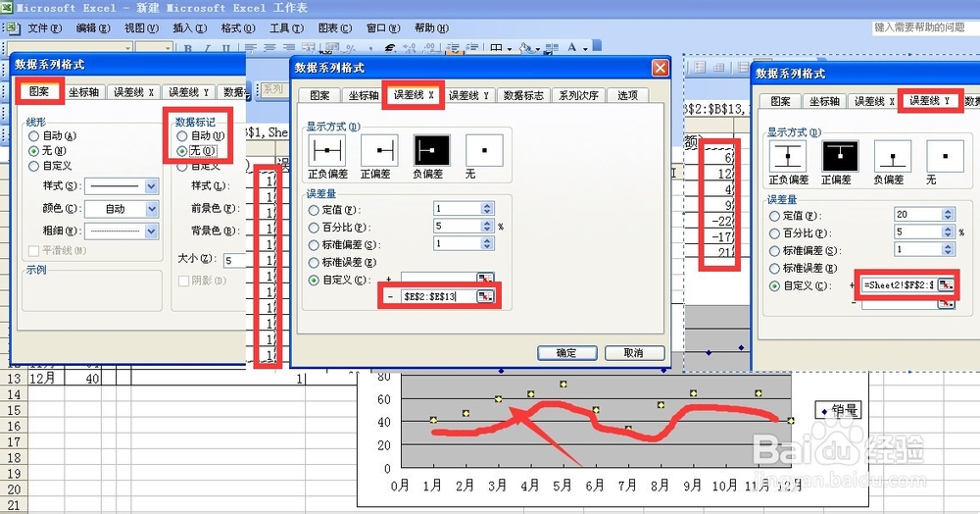980x514 pixels.
Task: Click the $E$2:$E$13 custom minus input field
Action: coord(439,296)
